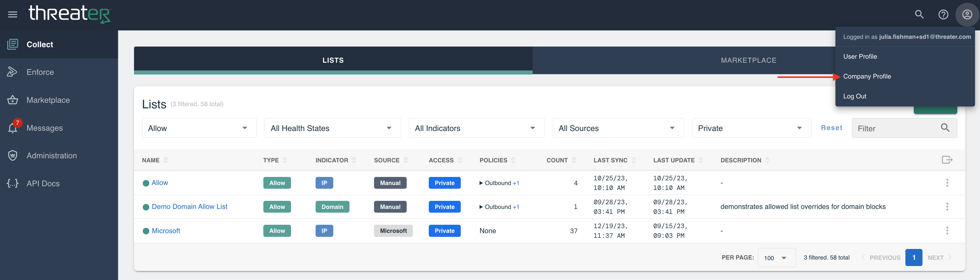Open the Allow type filter dropdown
The width and height of the screenshot is (980, 280).
pos(199,129)
